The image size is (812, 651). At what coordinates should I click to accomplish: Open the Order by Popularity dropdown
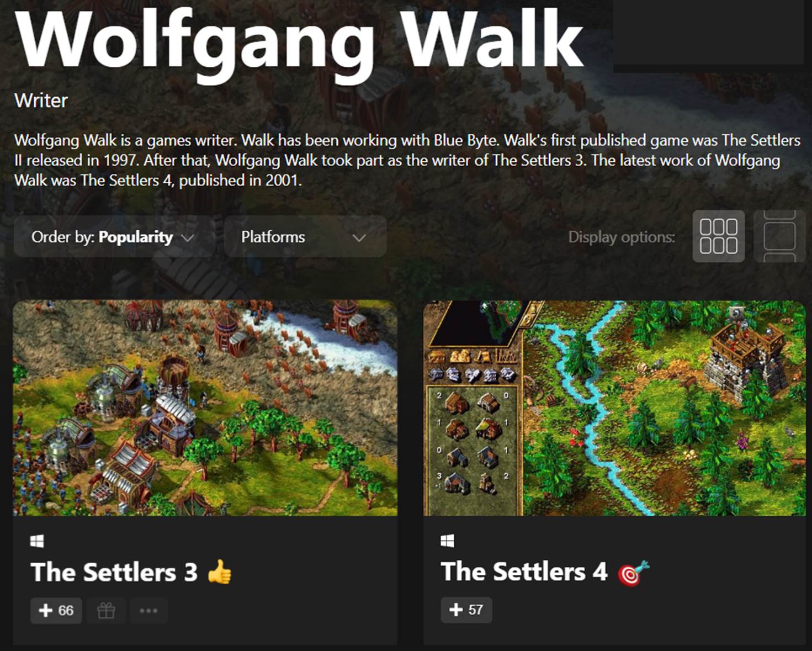(x=114, y=237)
